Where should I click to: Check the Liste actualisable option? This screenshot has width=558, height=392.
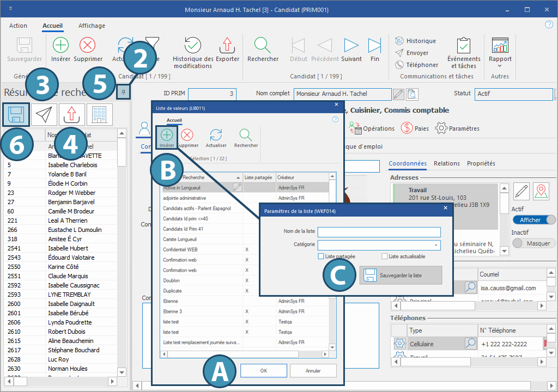click(385, 256)
